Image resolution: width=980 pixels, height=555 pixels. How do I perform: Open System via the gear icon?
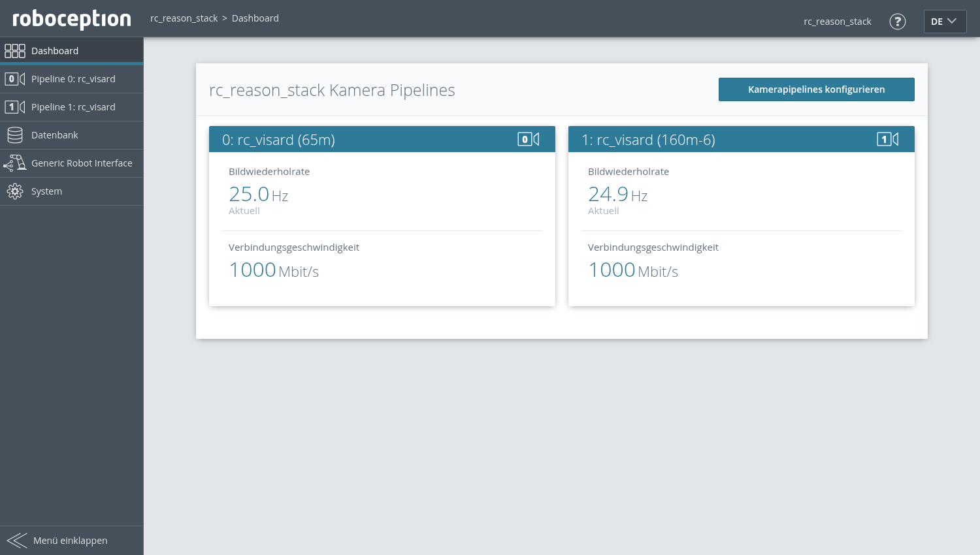15,191
